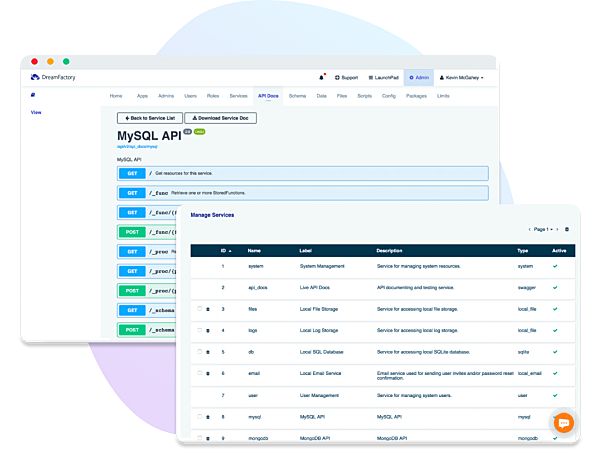
Task: Click the green OAS3 badge beside MySQL API
Action: tap(199, 132)
